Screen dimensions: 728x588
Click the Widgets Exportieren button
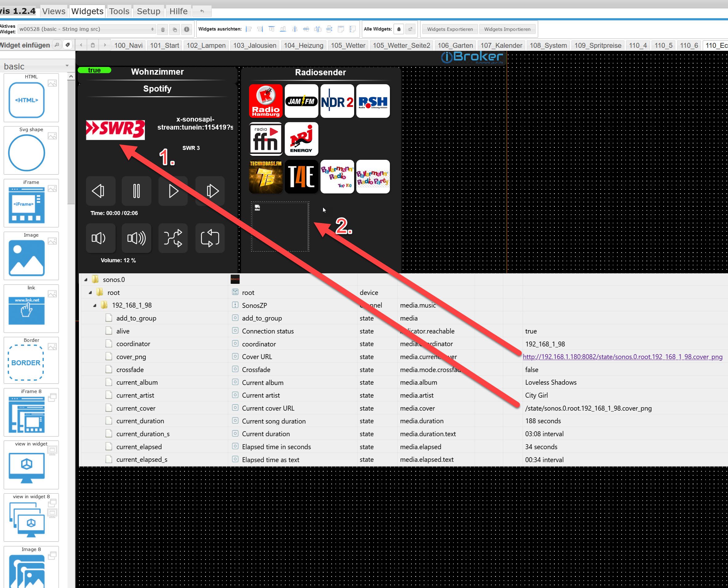pos(449,30)
